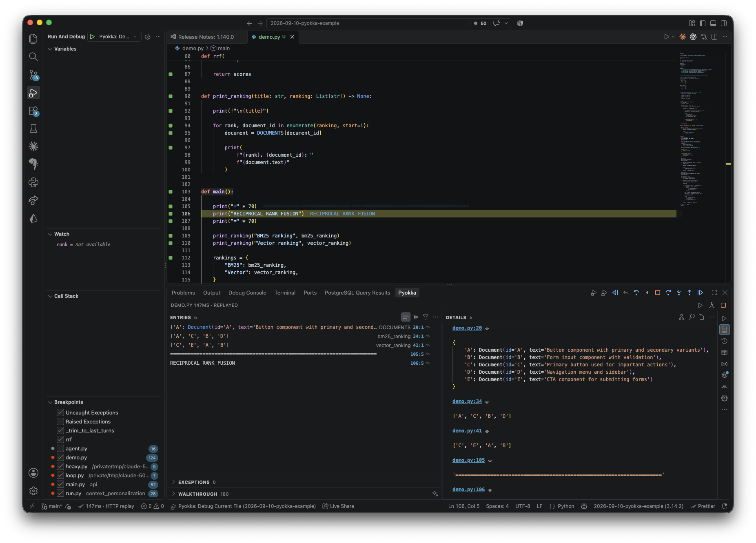The height and width of the screenshot is (543, 756).
Task: Switch to the Debug Console tab
Action: click(x=247, y=293)
